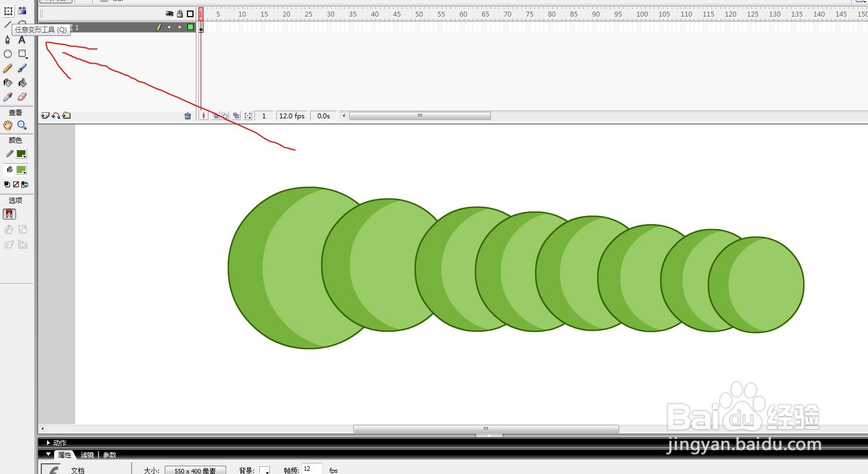
Task: Toggle Onion Skin mode
Action: pyautogui.click(x=216, y=116)
